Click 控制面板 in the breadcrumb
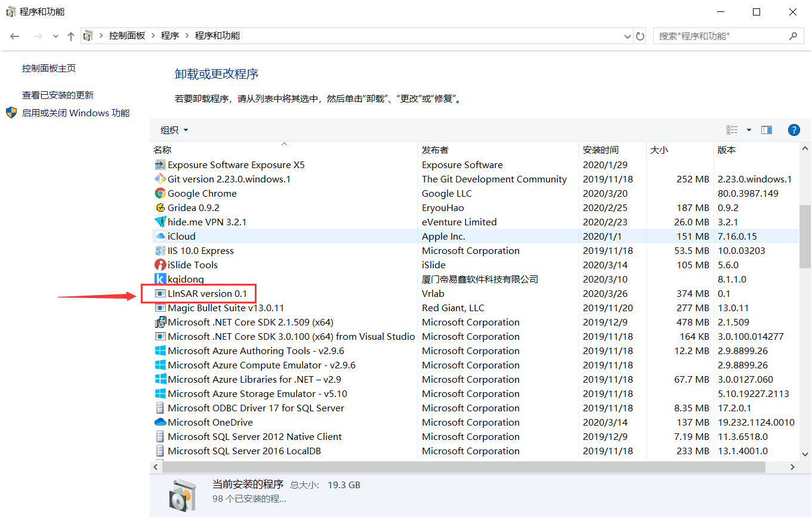Viewport: 812px width, 518px height. (x=127, y=36)
